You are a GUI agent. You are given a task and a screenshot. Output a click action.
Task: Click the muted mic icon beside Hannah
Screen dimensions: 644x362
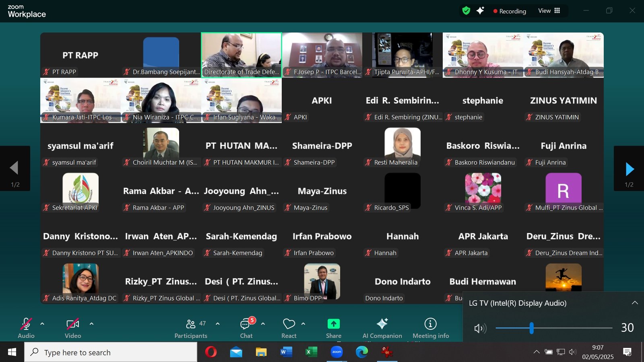[x=368, y=253]
